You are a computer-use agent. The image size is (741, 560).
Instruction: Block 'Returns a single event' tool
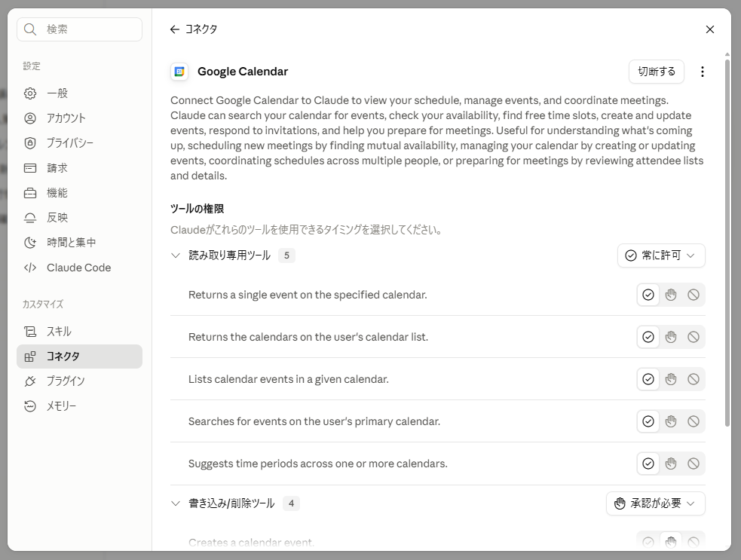tap(694, 295)
